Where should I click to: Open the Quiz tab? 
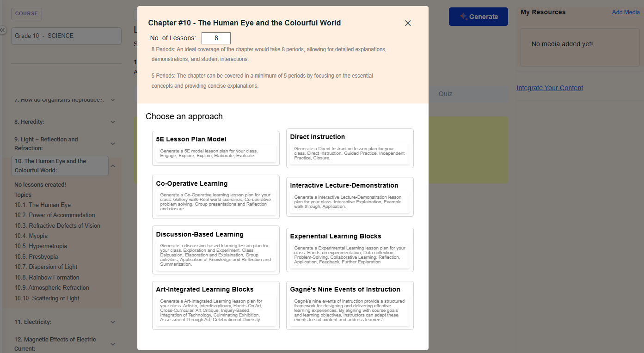coord(445,94)
